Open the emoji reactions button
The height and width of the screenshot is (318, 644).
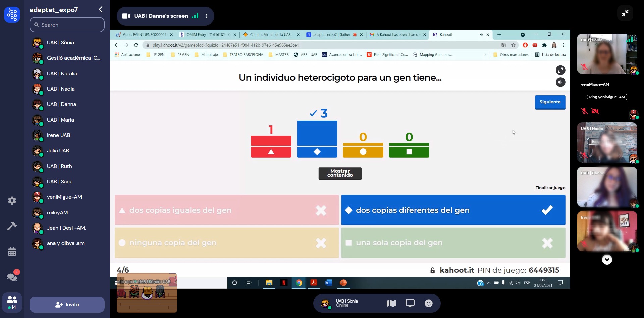pyautogui.click(x=429, y=303)
